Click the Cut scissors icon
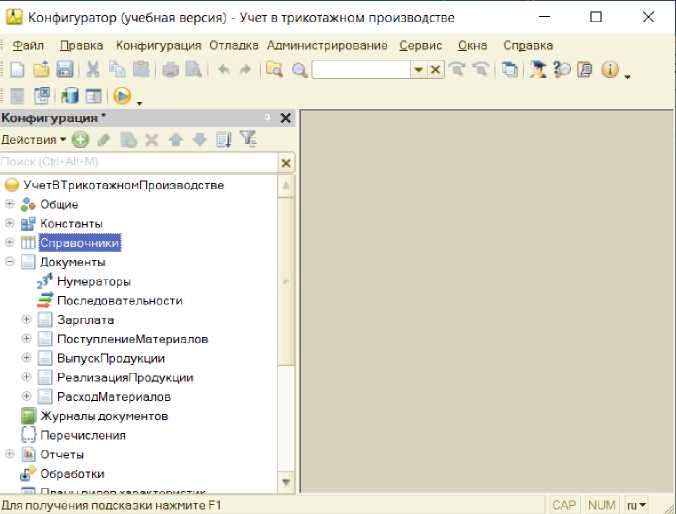676x514 pixels. (93, 70)
